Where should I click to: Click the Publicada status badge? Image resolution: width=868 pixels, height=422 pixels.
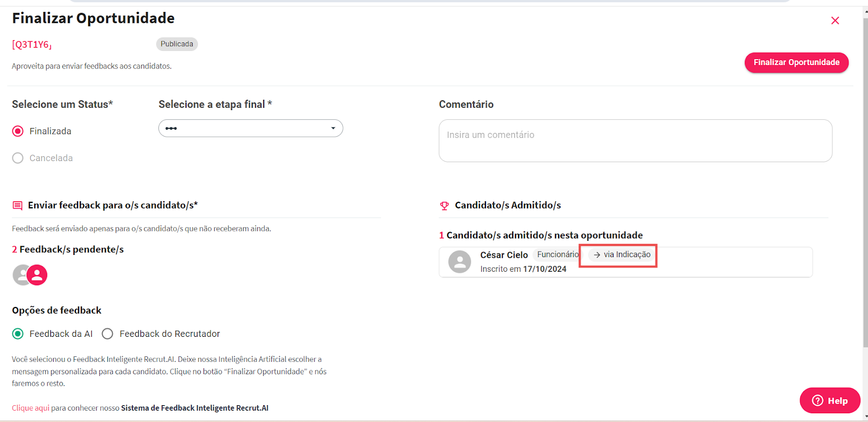(x=177, y=44)
